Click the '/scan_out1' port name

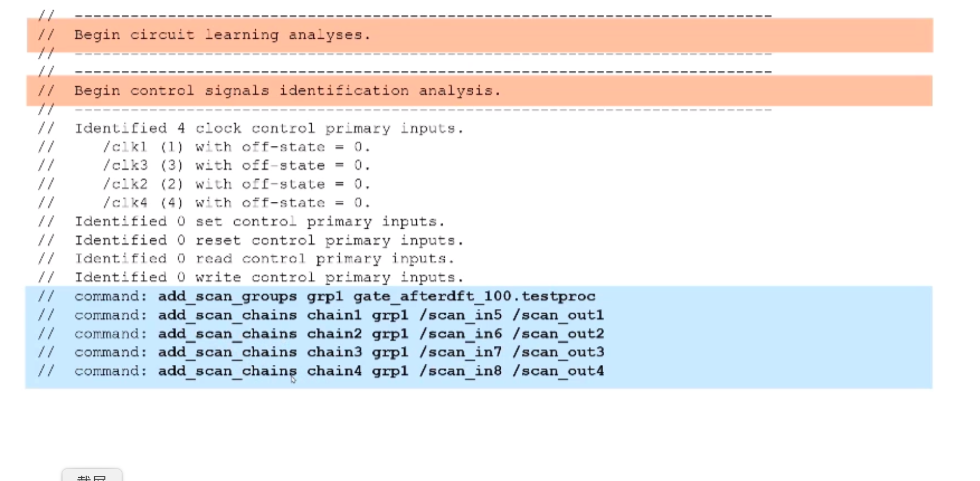tap(558, 315)
